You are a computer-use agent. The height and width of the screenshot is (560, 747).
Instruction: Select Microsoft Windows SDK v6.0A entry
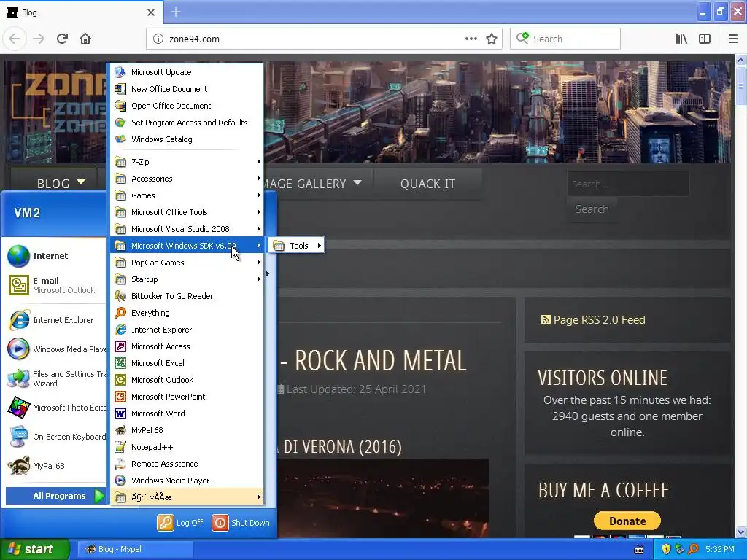click(x=187, y=246)
